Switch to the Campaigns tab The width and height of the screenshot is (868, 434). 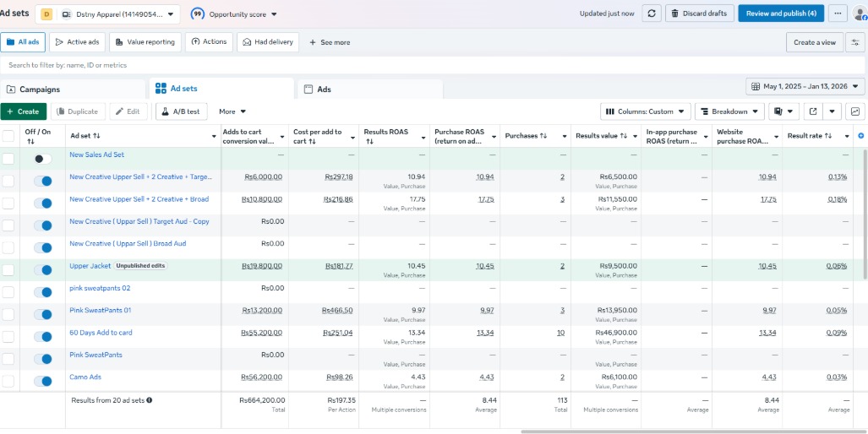tap(73, 89)
